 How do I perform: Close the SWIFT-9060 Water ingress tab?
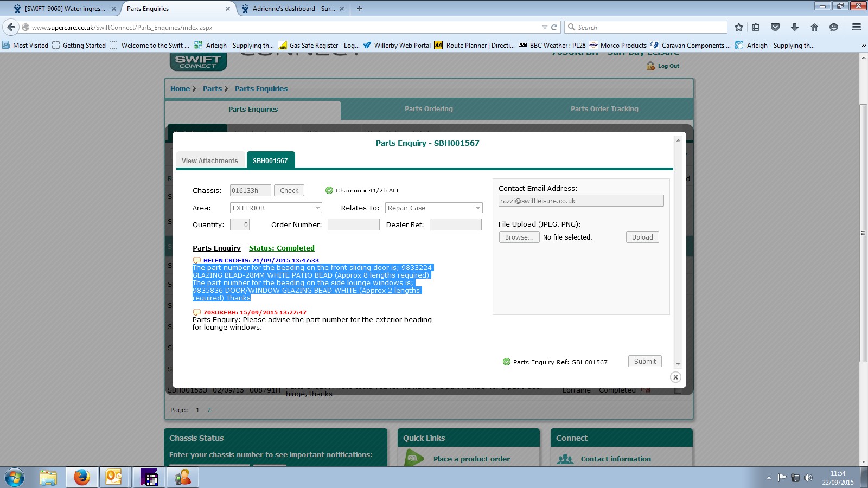(x=114, y=9)
